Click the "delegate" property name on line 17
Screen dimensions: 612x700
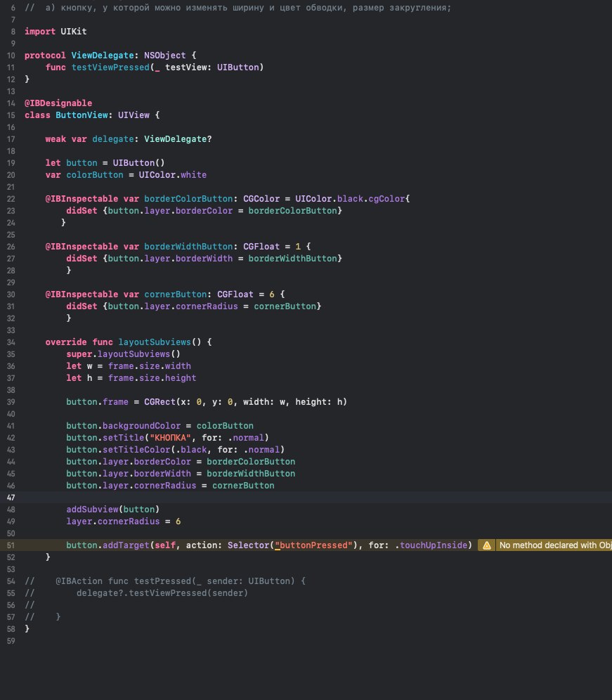(113, 139)
